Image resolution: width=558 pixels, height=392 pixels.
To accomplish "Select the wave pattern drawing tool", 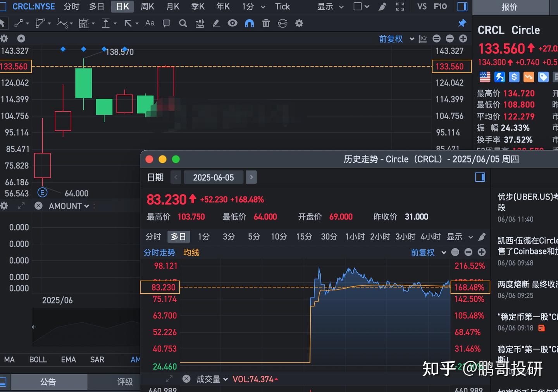I will point(62,24).
